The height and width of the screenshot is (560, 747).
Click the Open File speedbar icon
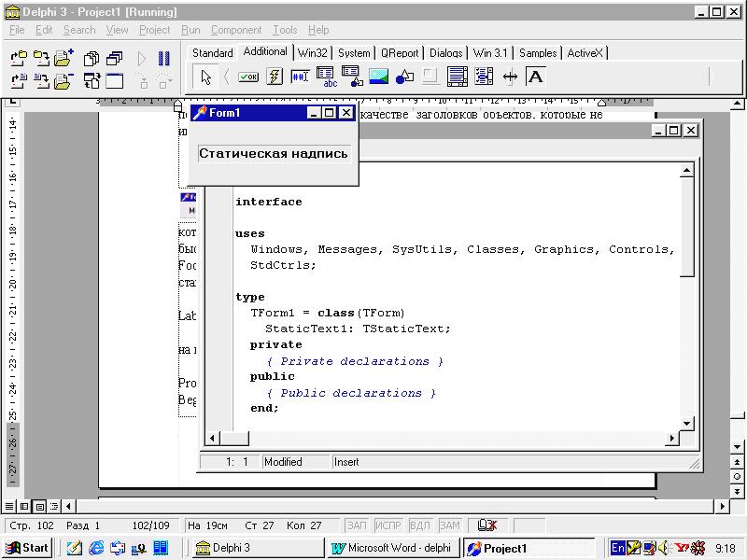tap(19, 81)
